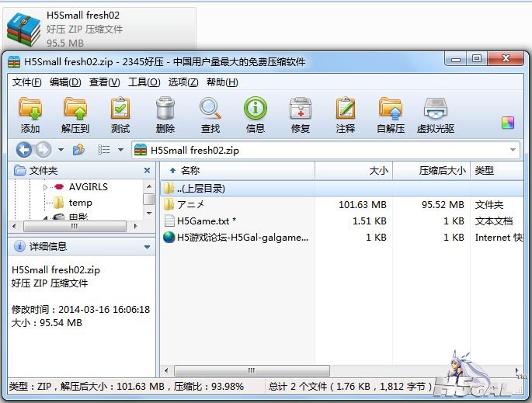Expand the address bar path dropdown
Screen dimensions: 532x403
pos(513,150)
